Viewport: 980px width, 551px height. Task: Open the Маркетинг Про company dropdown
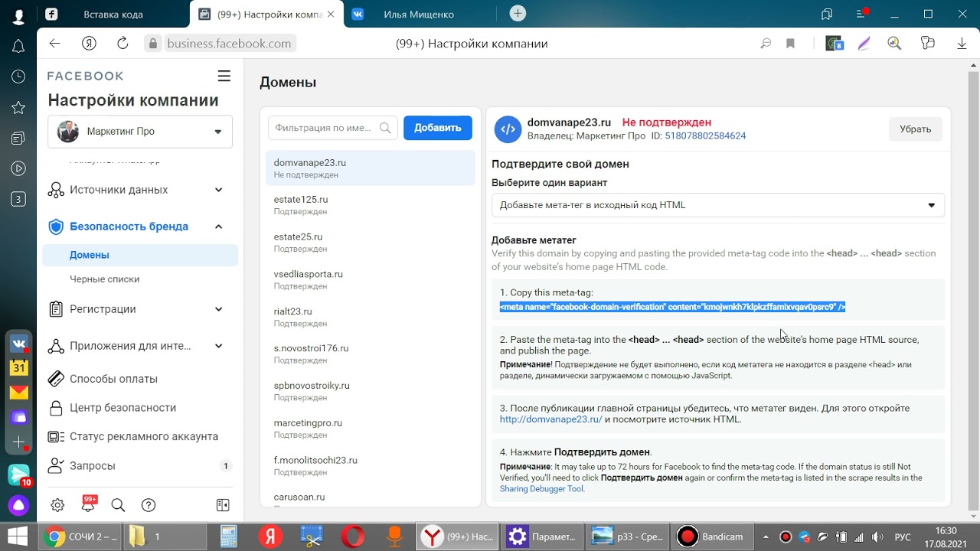tap(140, 132)
